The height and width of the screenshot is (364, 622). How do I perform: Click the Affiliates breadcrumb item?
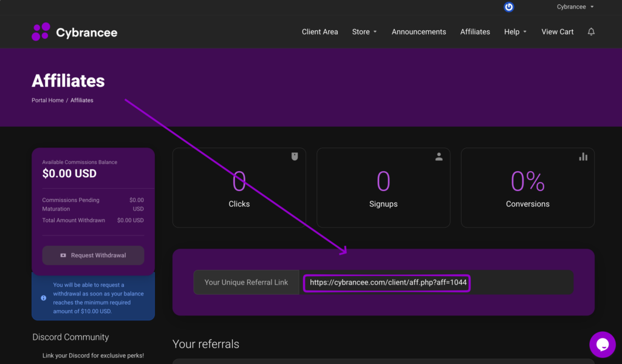(82, 100)
